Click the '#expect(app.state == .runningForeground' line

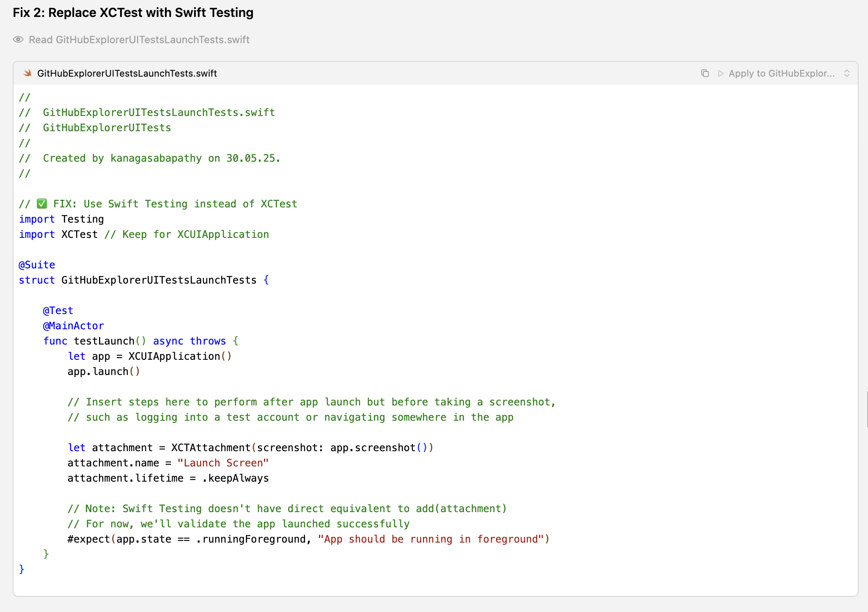coord(308,539)
